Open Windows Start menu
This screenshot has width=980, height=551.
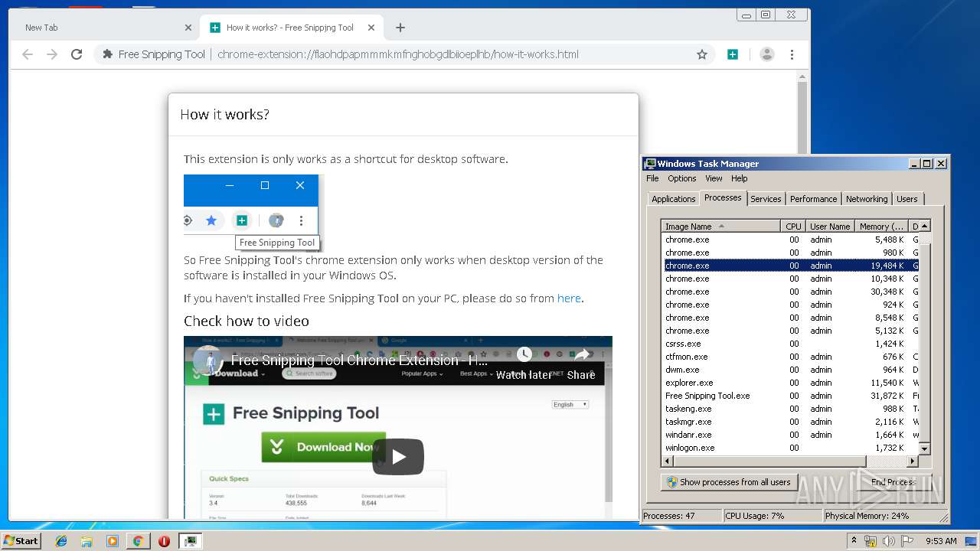[21, 541]
